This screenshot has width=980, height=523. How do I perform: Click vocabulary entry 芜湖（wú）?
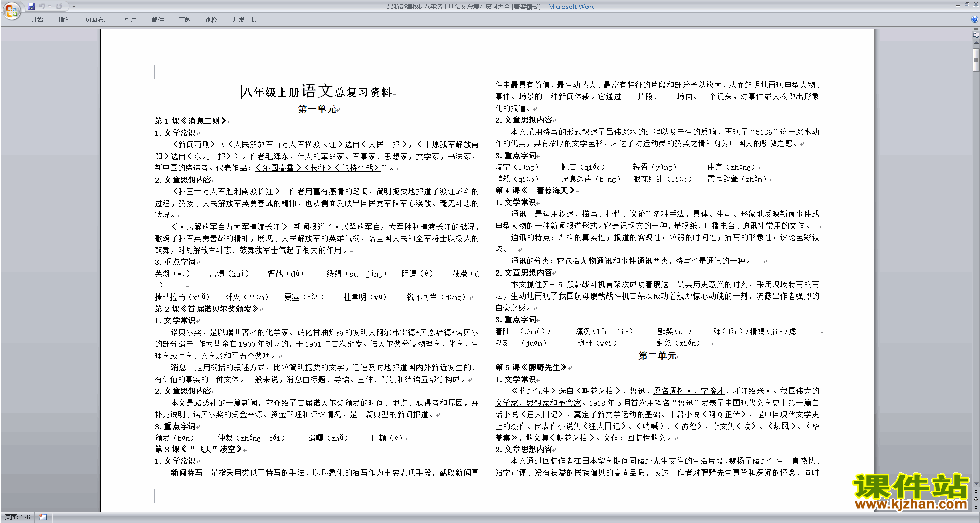[173, 273]
